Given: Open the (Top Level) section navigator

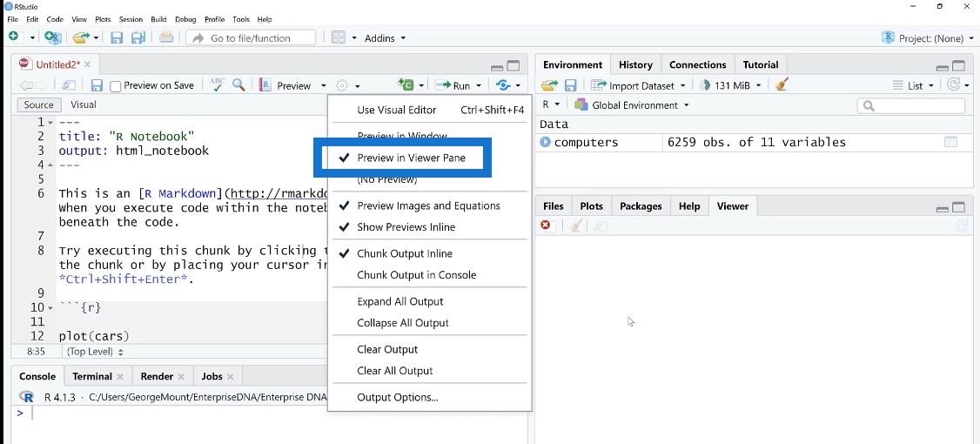Looking at the screenshot, I should coord(95,352).
